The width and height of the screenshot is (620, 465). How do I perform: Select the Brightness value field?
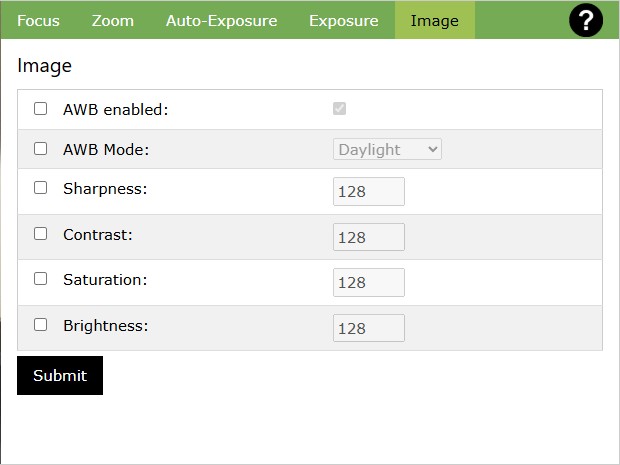(x=368, y=328)
